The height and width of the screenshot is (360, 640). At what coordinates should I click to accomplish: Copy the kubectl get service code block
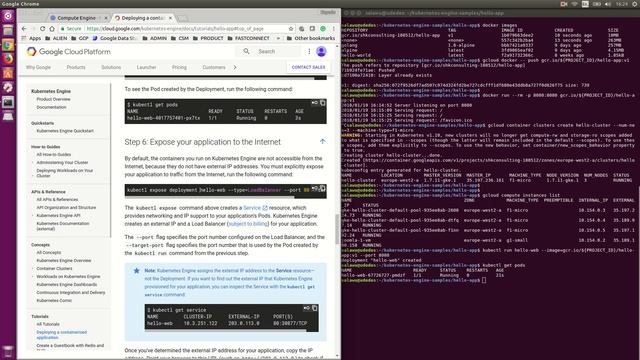[x=315, y=308]
